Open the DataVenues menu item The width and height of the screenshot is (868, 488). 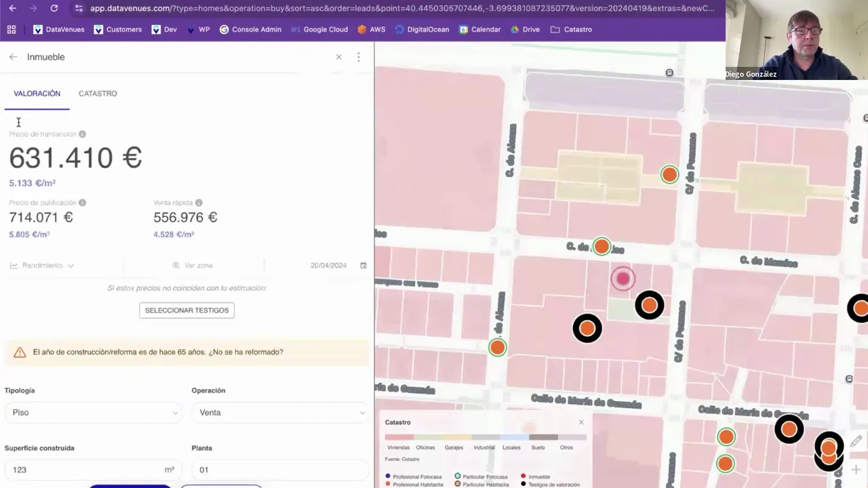point(58,29)
